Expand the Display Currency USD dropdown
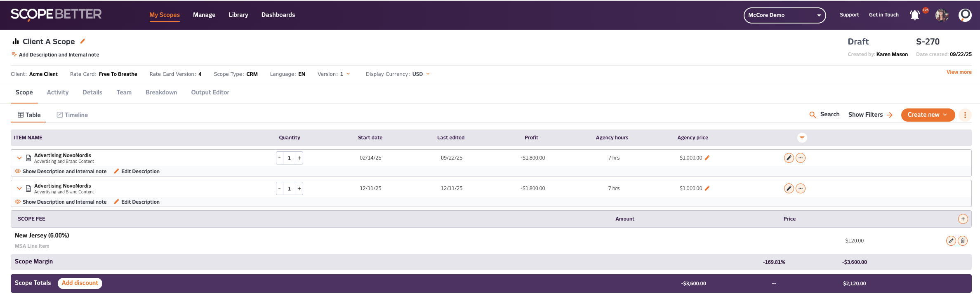The height and width of the screenshot is (301, 980). (428, 74)
